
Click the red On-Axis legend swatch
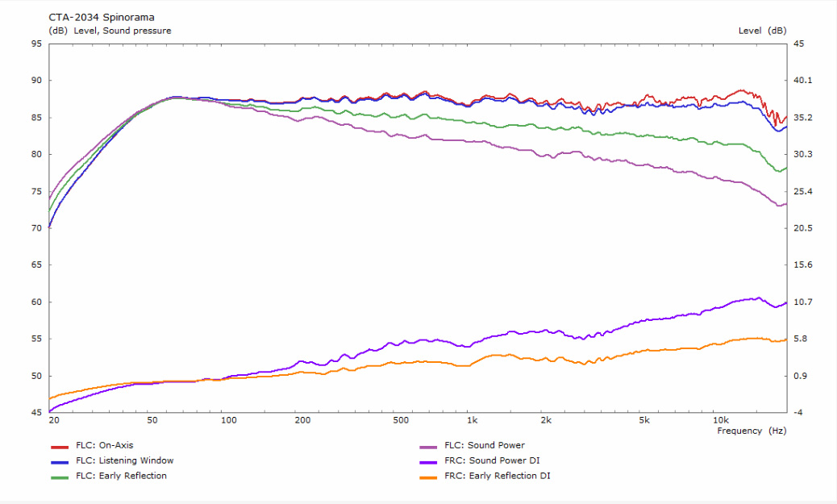click(x=60, y=446)
